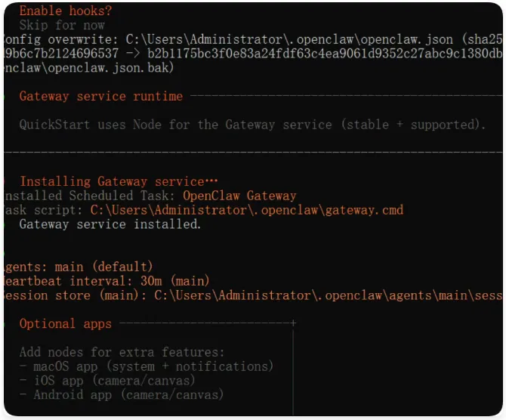This screenshot has width=506, height=420.
Task: Click 'Installing Gateway service' status line
Action: (119, 181)
